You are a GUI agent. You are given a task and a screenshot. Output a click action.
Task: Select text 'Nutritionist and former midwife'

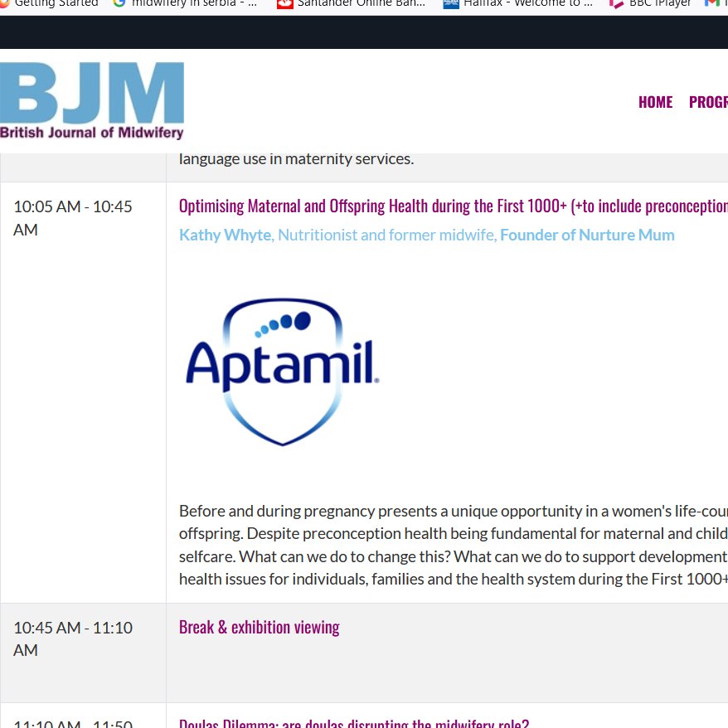click(386, 235)
